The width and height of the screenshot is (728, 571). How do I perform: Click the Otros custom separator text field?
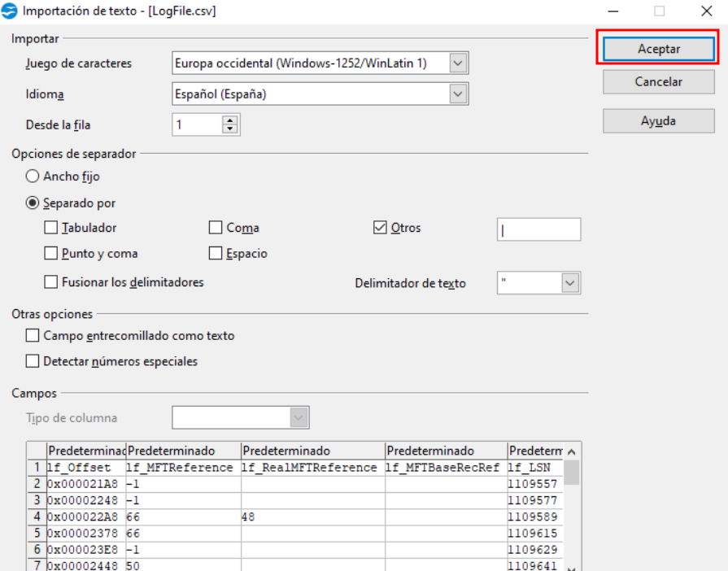pos(538,229)
